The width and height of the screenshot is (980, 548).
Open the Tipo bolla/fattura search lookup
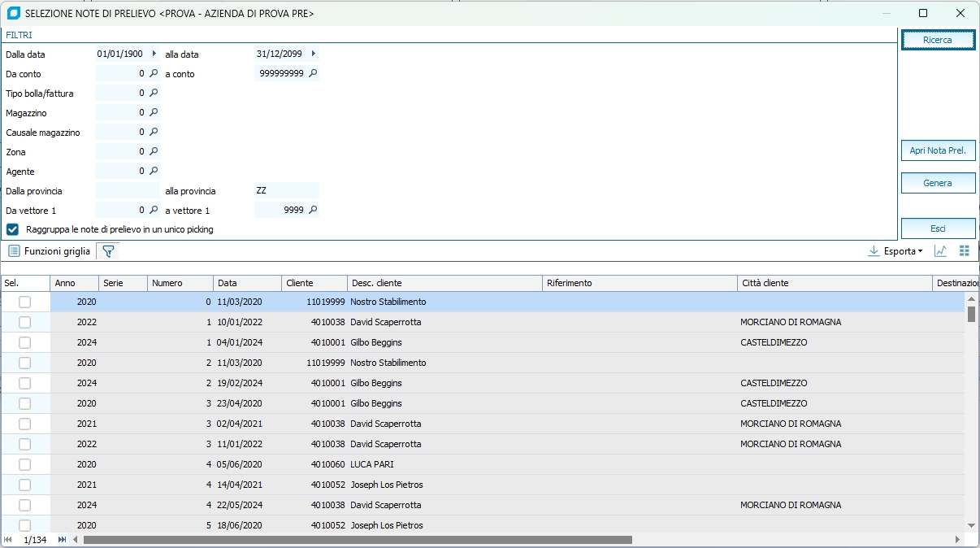point(153,93)
